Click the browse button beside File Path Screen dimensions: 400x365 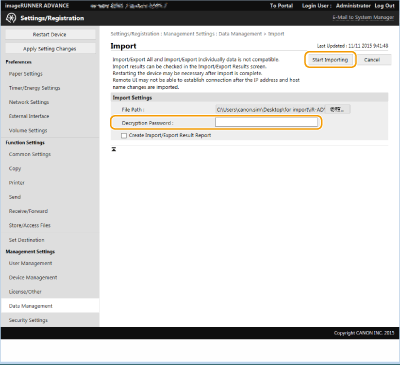click(x=337, y=109)
